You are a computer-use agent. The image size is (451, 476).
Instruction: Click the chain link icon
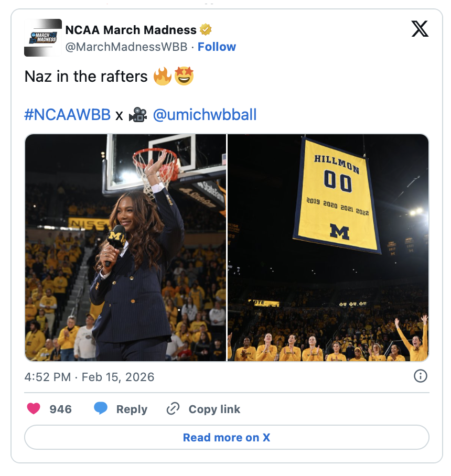coord(173,409)
